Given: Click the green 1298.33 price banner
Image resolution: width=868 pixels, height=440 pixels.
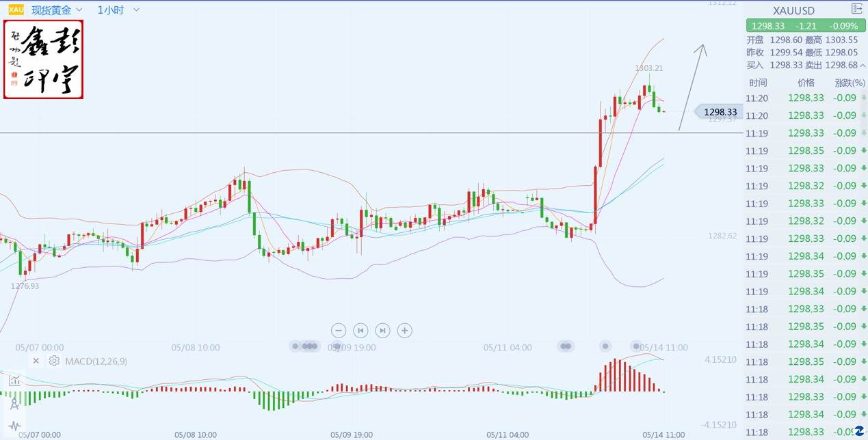Looking at the screenshot, I should pos(805,26).
